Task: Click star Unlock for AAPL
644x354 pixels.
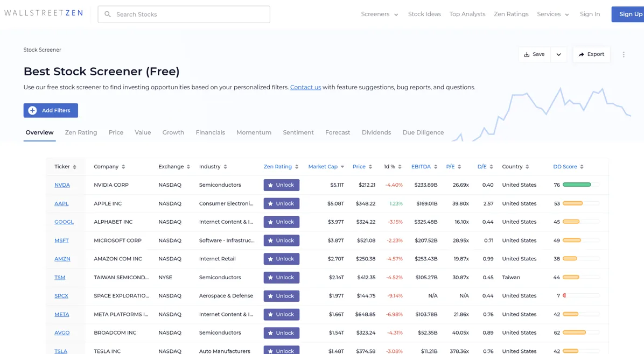Action: click(281, 203)
